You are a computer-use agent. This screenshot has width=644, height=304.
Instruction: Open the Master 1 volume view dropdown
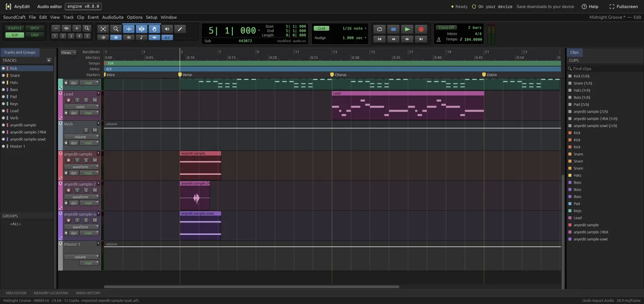(x=81, y=257)
